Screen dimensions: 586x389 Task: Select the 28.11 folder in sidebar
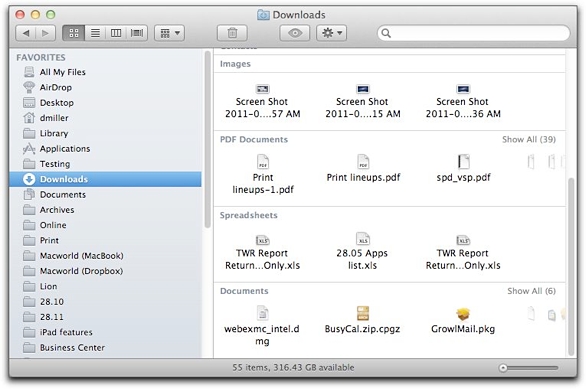[x=105, y=317]
